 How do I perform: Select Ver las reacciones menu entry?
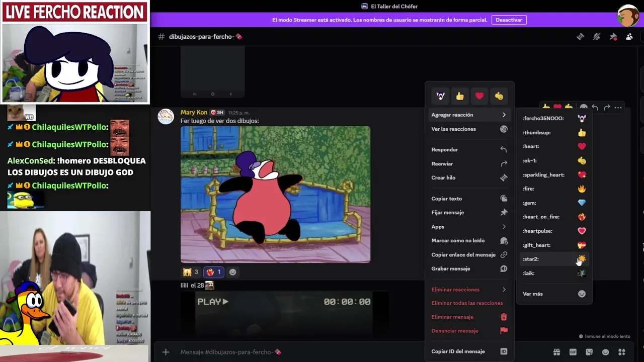tap(469, 129)
